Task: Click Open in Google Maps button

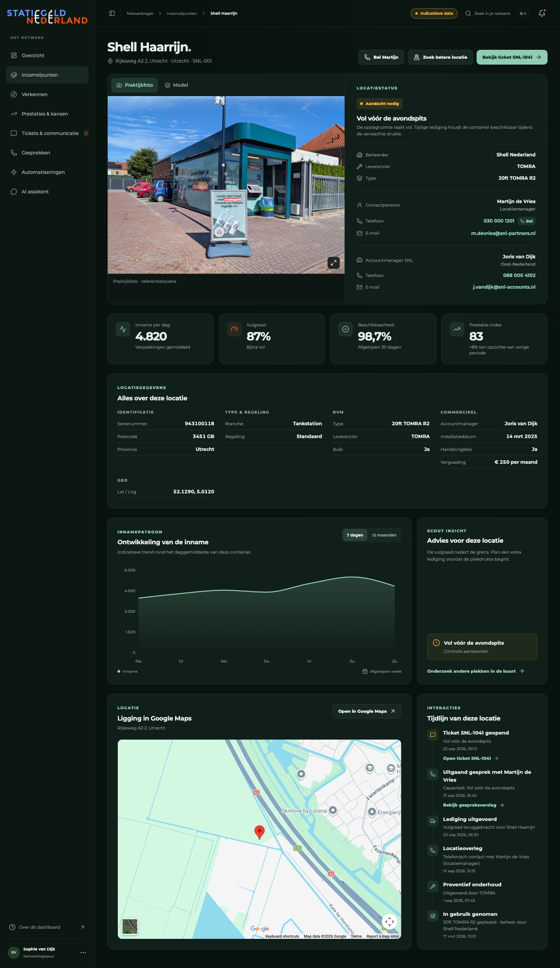Action: (x=367, y=711)
